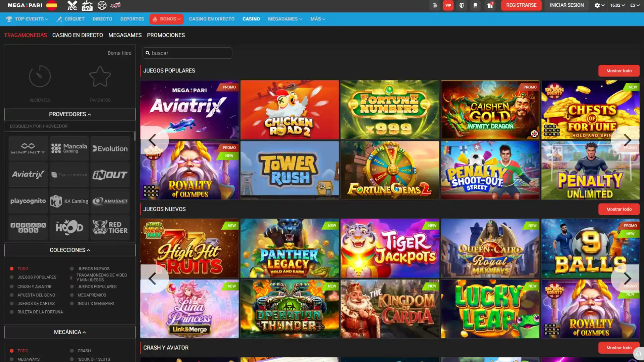Select The Hood provider logo
Image resolution: width=644 pixels, height=362 pixels.
pos(69,228)
